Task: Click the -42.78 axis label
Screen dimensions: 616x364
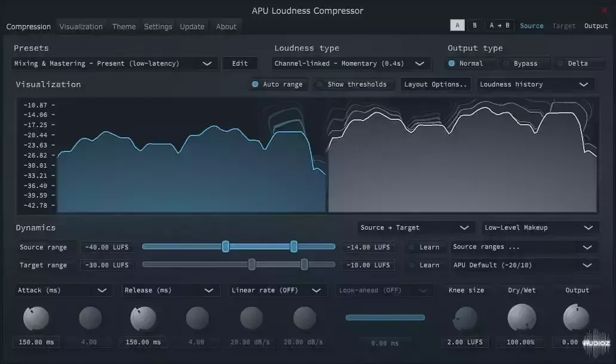Action: tap(35, 205)
